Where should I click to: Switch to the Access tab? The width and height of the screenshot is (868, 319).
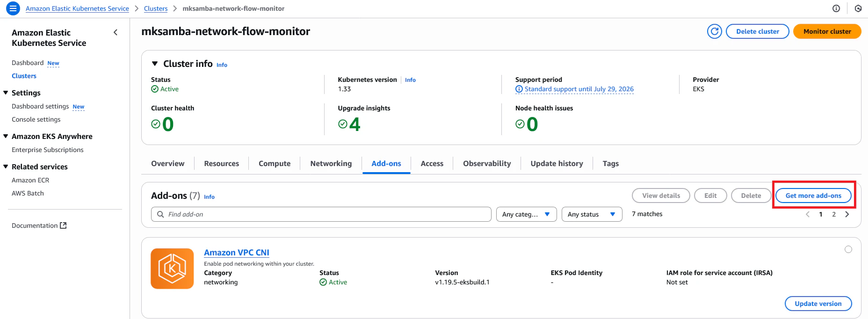point(432,163)
